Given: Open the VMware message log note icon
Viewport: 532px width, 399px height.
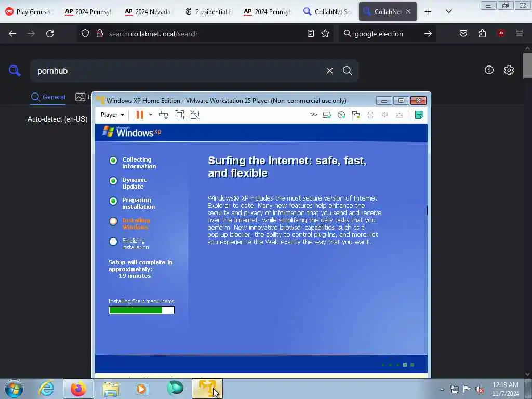Looking at the screenshot, I should [419, 115].
